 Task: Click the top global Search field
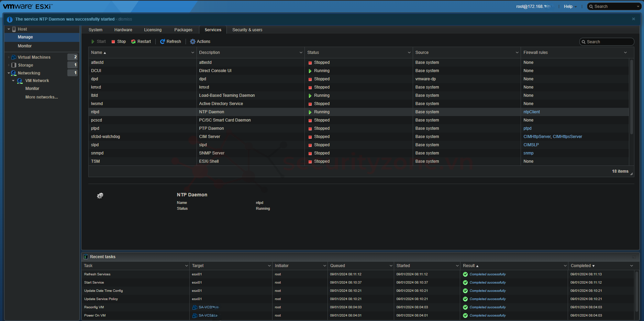point(614,7)
